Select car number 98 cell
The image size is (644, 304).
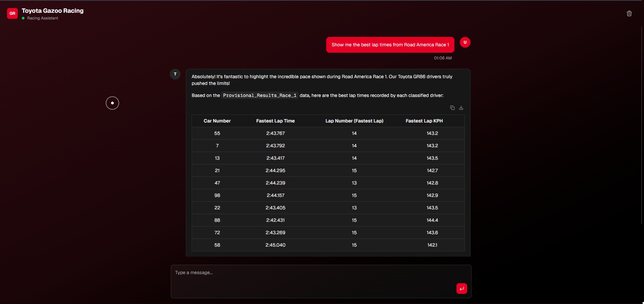[217, 195]
